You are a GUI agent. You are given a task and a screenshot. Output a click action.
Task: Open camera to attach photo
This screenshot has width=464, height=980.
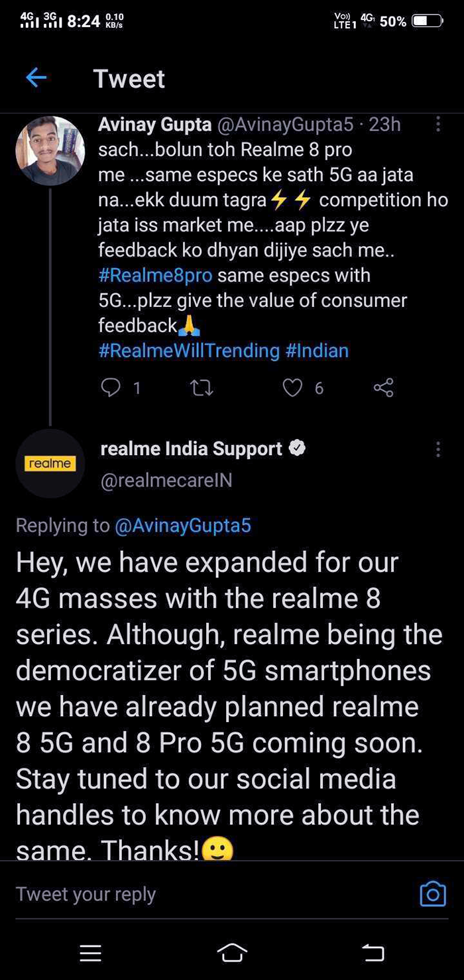(x=433, y=894)
